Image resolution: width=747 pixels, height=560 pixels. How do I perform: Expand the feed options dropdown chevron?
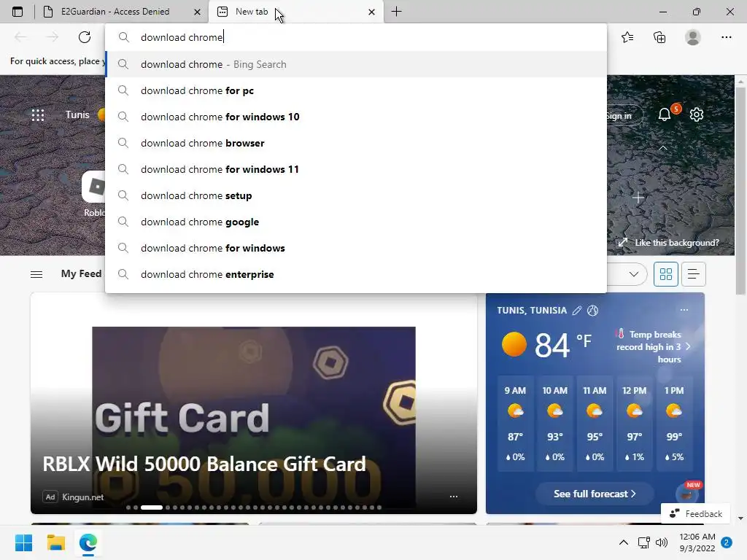coord(634,274)
